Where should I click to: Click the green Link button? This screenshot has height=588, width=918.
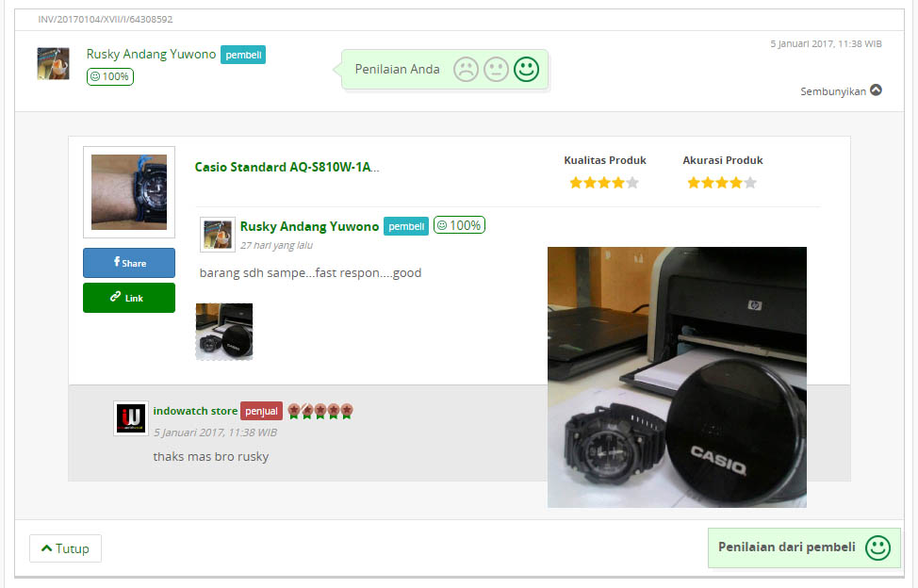tap(129, 298)
